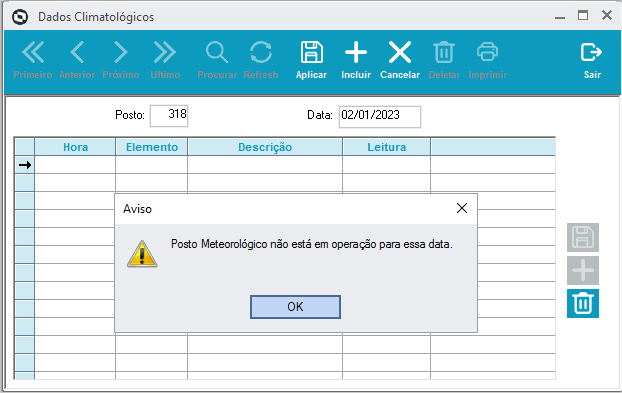Click the Posto input field
The height and width of the screenshot is (393, 622).
[169, 116]
